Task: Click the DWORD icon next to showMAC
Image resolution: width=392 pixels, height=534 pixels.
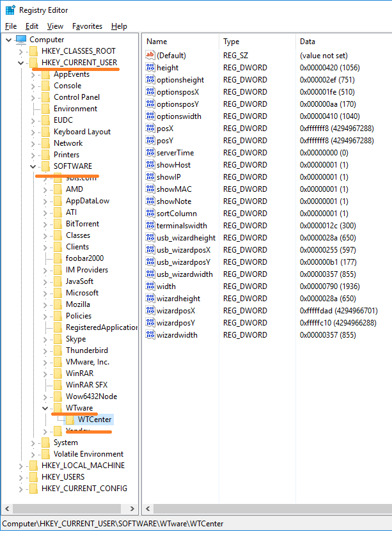Action: (150, 189)
